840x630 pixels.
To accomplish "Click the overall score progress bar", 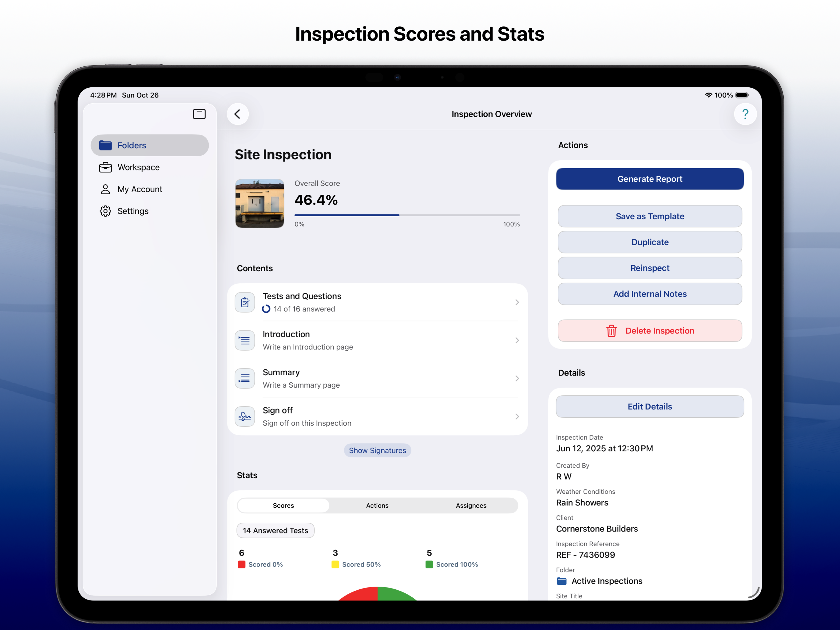I will click(407, 215).
